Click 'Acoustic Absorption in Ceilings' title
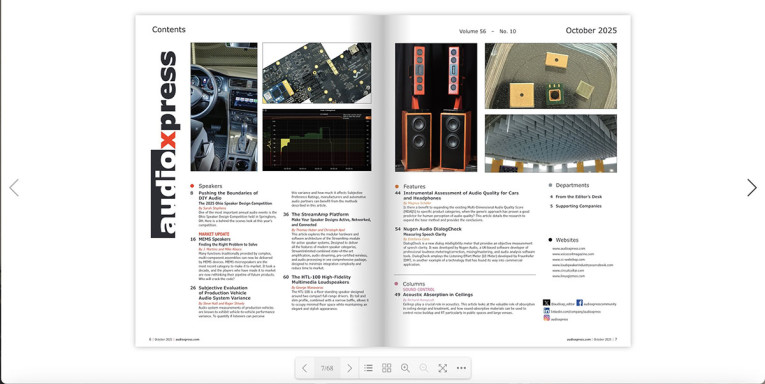765x384 pixels. (438, 295)
